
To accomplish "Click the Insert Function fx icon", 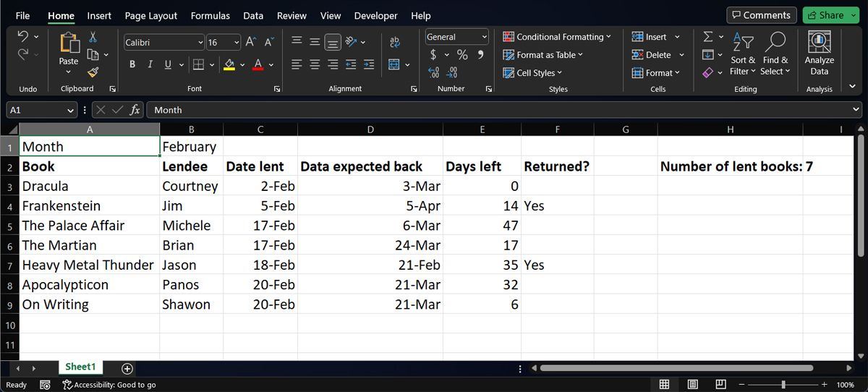I will tap(135, 110).
